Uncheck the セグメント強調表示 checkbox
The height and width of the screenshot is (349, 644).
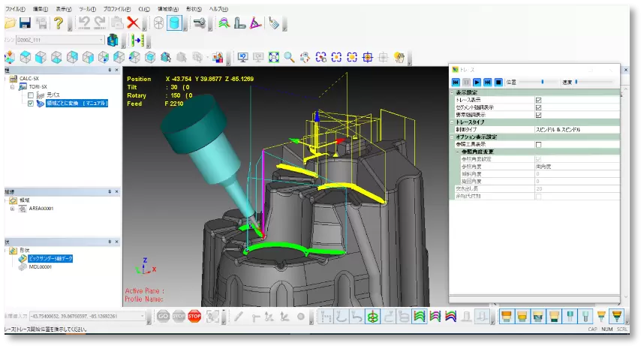(x=538, y=107)
